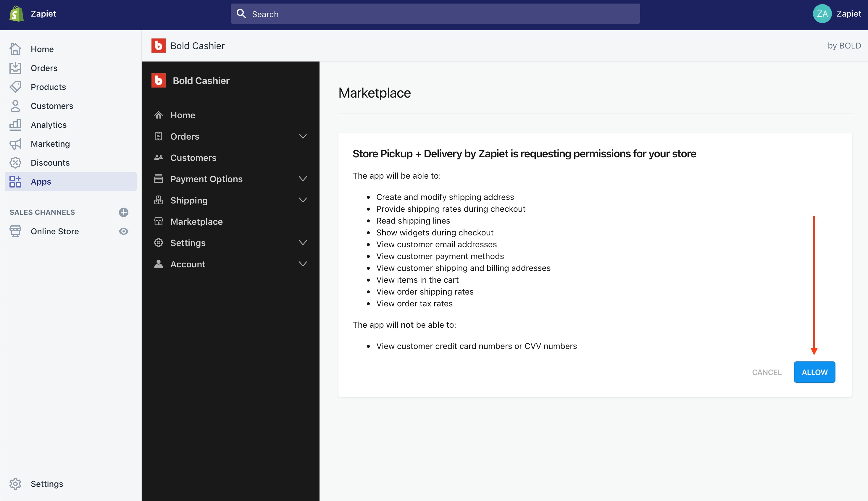The width and height of the screenshot is (868, 501).
Task: Open Marketplace in Bold Cashier menu
Action: click(196, 222)
